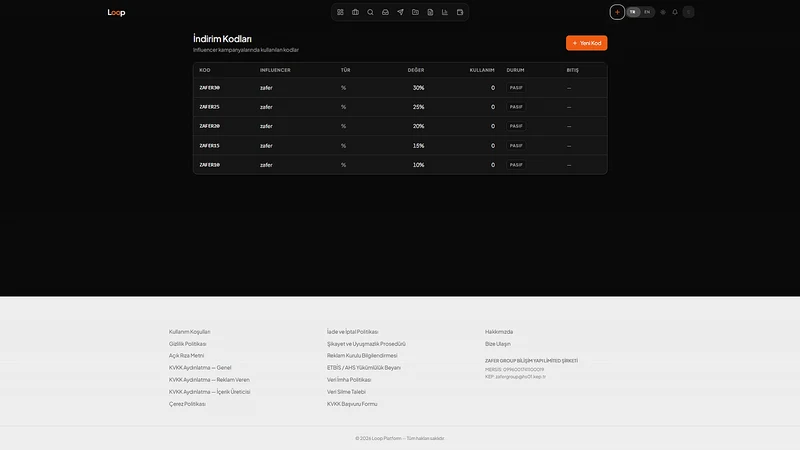
Task: Select the ZAFER30 code row
Action: 400,88
